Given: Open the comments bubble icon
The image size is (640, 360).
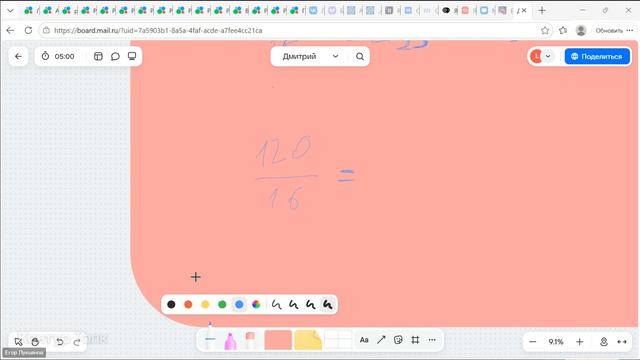Looking at the screenshot, I should point(115,56).
